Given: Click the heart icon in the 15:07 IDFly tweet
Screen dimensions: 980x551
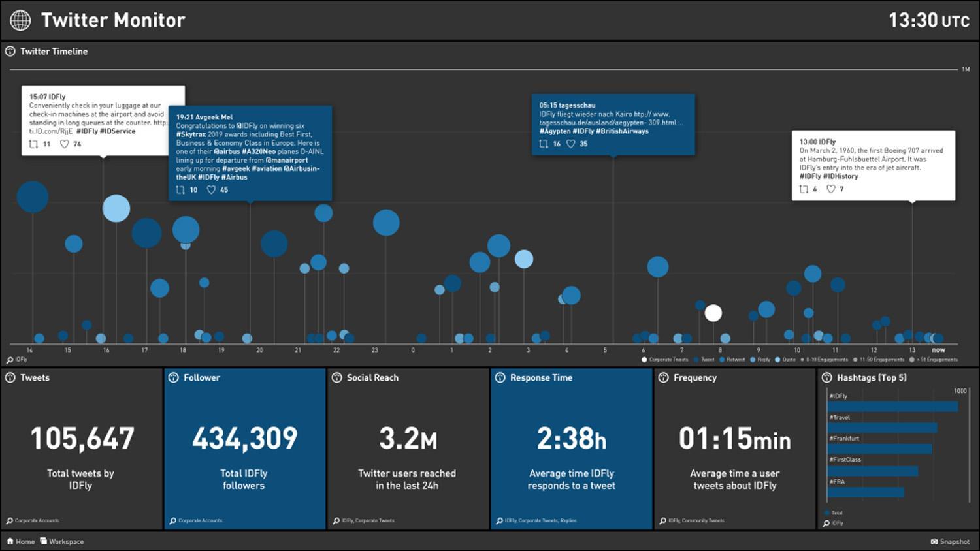Looking at the screenshot, I should click(x=65, y=144).
